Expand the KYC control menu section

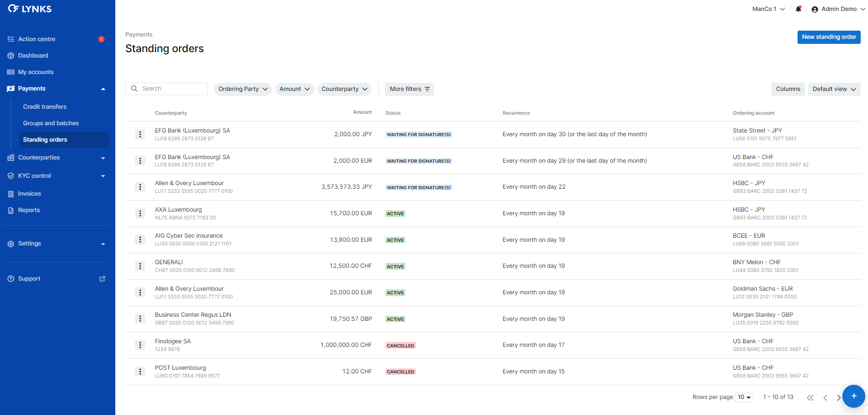pos(103,176)
